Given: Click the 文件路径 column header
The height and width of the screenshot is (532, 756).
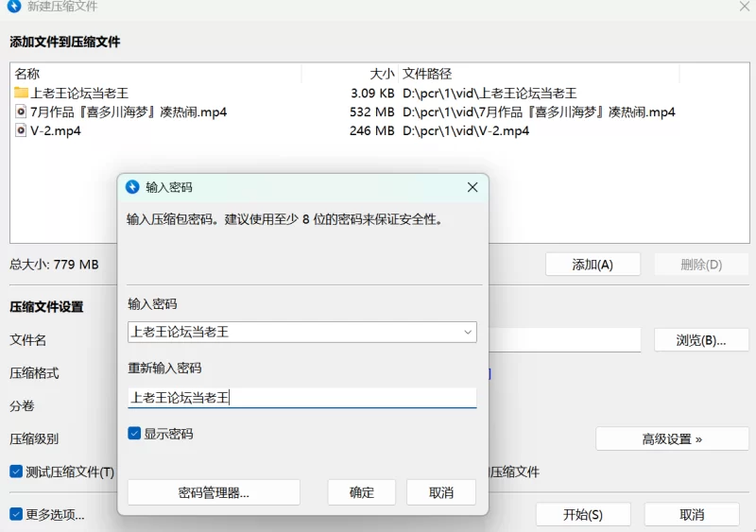Looking at the screenshot, I should (427, 74).
